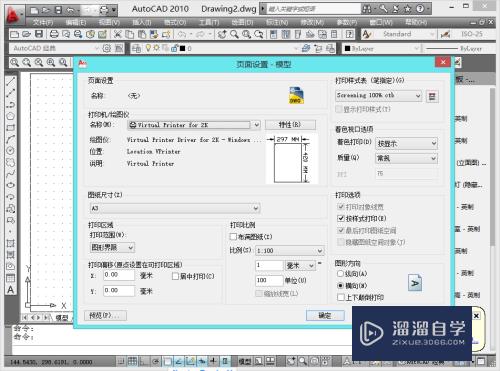Open the plot style table dropdown Screening 100%
The image size is (500, 371).
[378, 96]
